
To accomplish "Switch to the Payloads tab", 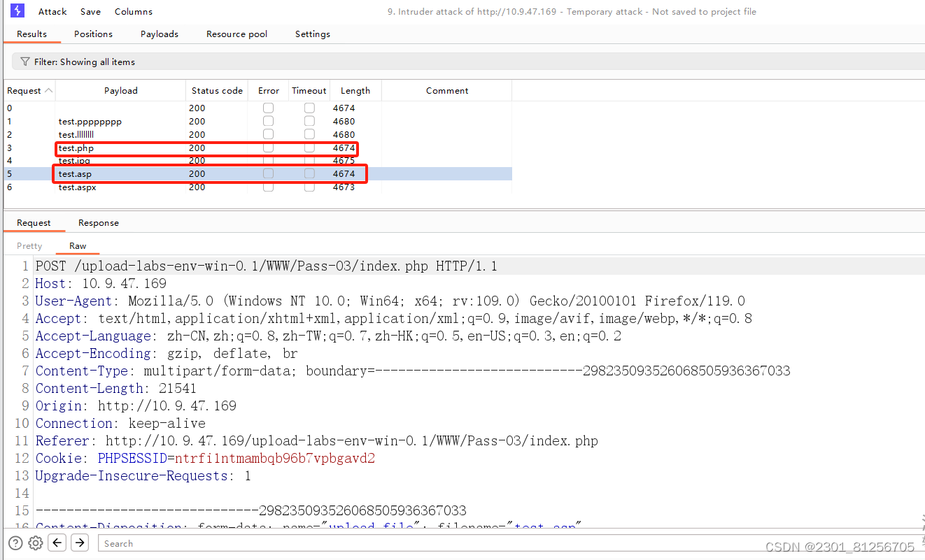I will (159, 34).
